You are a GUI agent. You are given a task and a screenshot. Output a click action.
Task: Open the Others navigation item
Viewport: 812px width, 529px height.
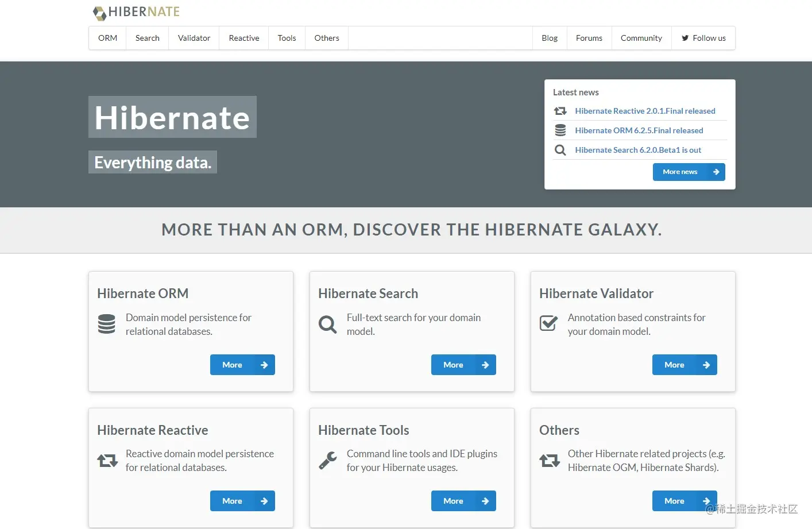click(327, 38)
